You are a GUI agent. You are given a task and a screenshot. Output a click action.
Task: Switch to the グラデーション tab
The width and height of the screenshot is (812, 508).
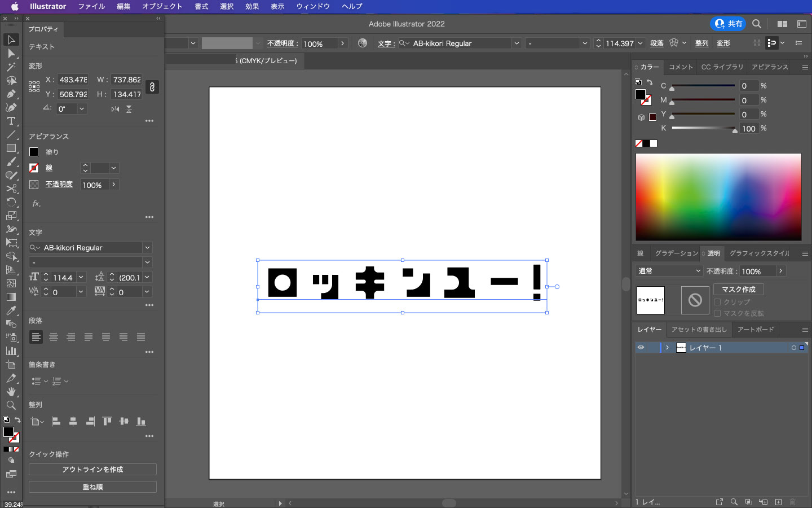pyautogui.click(x=676, y=253)
